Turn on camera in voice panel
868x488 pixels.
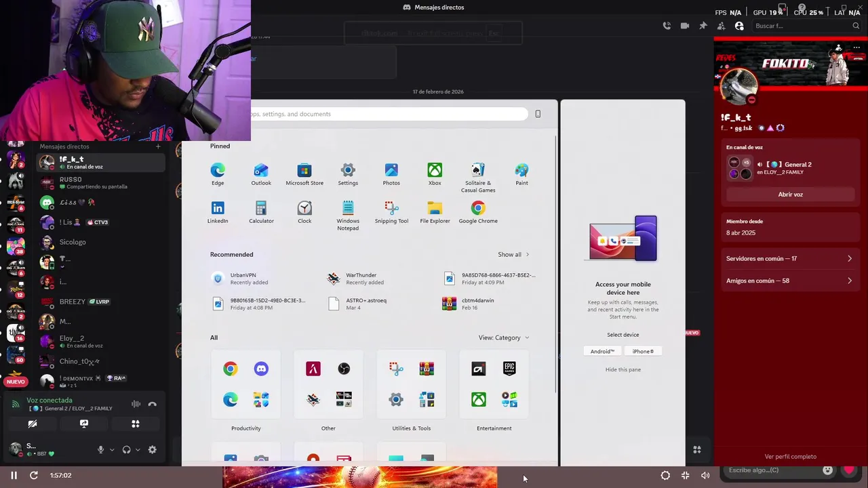(x=32, y=424)
